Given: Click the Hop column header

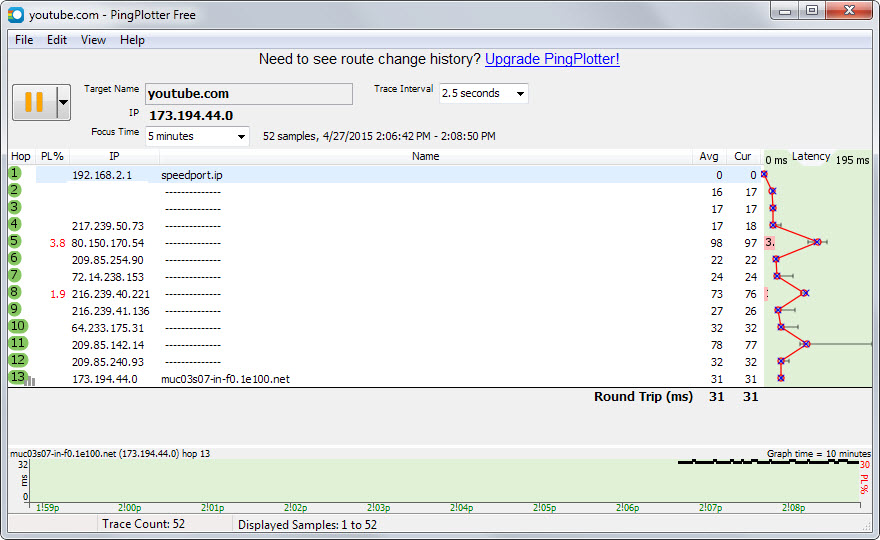Looking at the screenshot, I should (21, 157).
